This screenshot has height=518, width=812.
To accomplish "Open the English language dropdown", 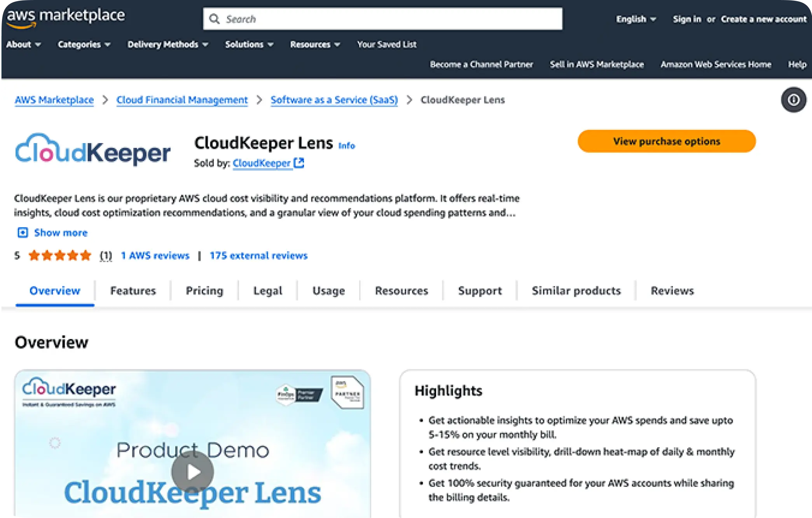I will [636, 19].
